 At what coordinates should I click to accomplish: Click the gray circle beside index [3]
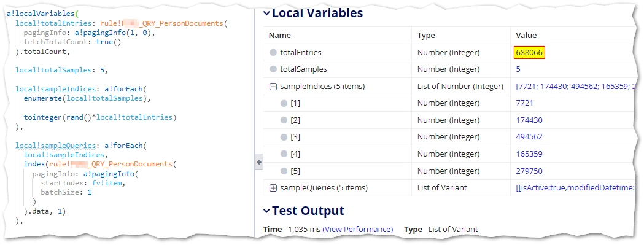point(284,138)
